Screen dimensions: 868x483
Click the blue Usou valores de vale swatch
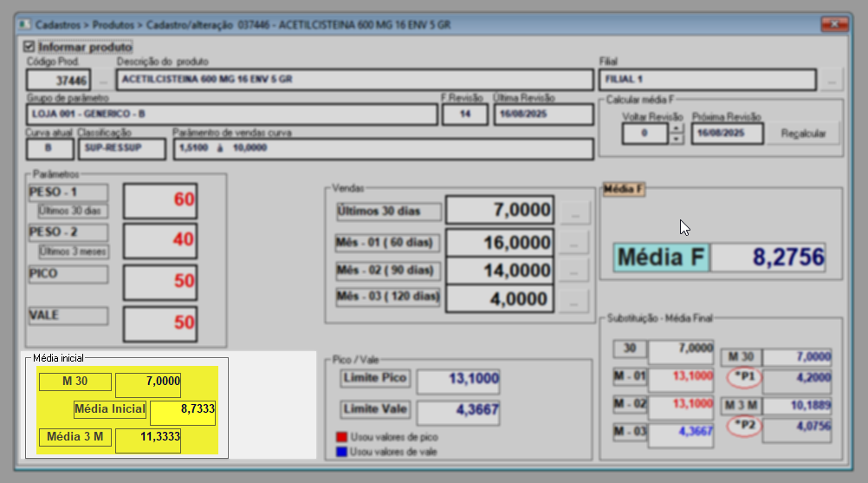tap(341, 452)
